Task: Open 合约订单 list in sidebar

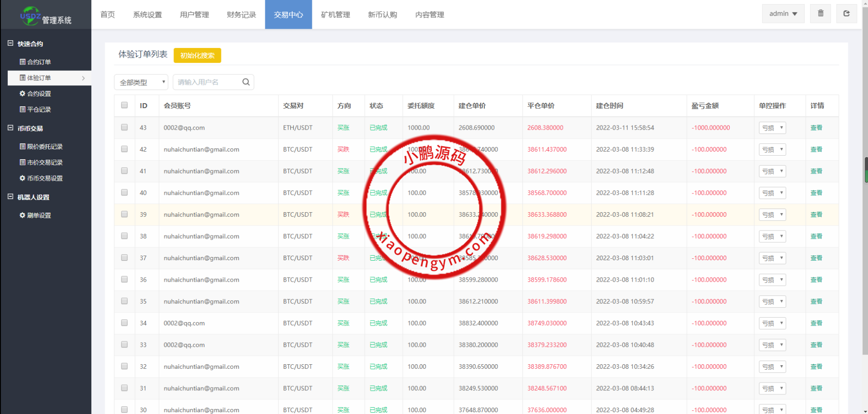Action: click(35, 62)
